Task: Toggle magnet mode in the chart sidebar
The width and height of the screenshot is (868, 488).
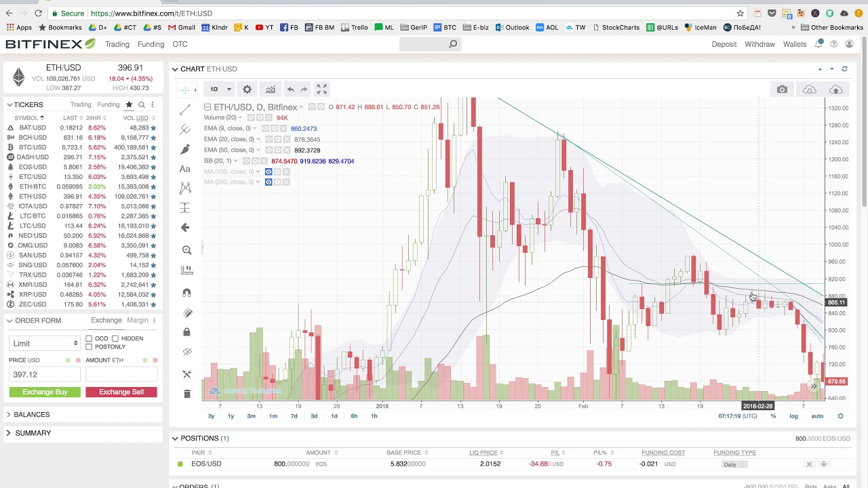Action: (187, 293)
